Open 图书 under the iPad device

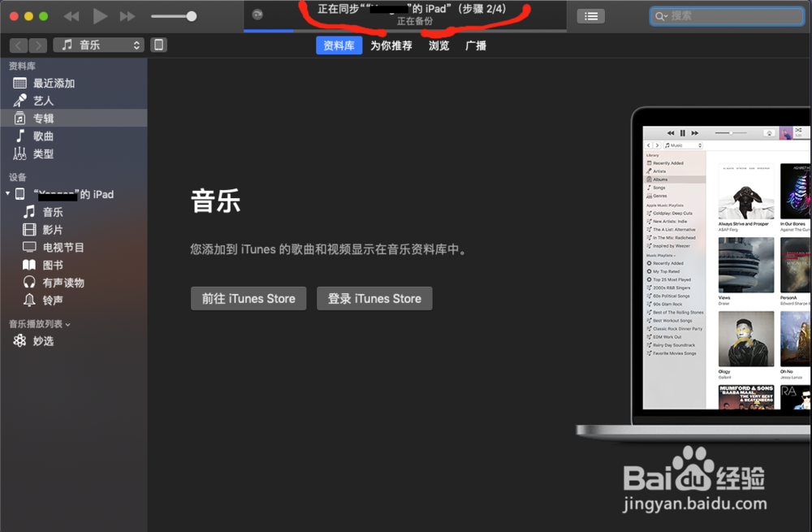point(74,266)
